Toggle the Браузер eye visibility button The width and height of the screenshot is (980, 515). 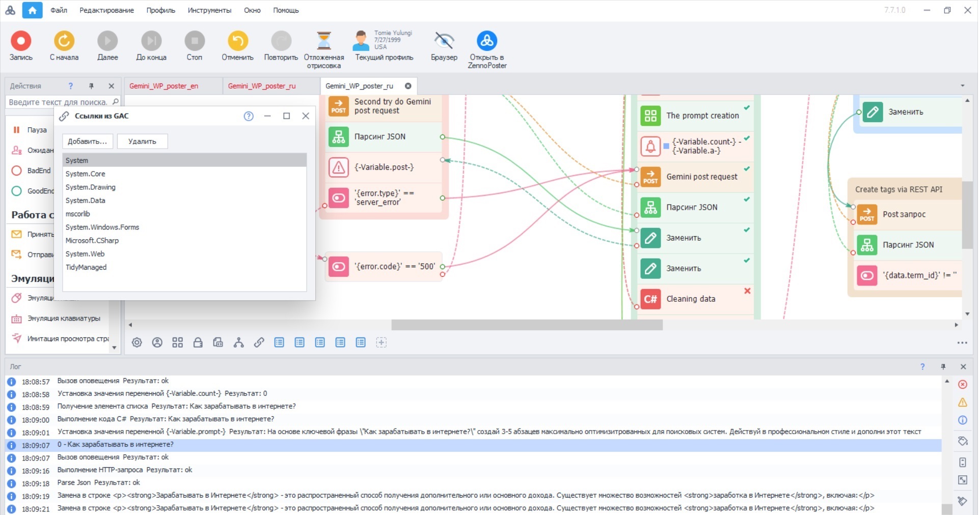coord(444,46)
